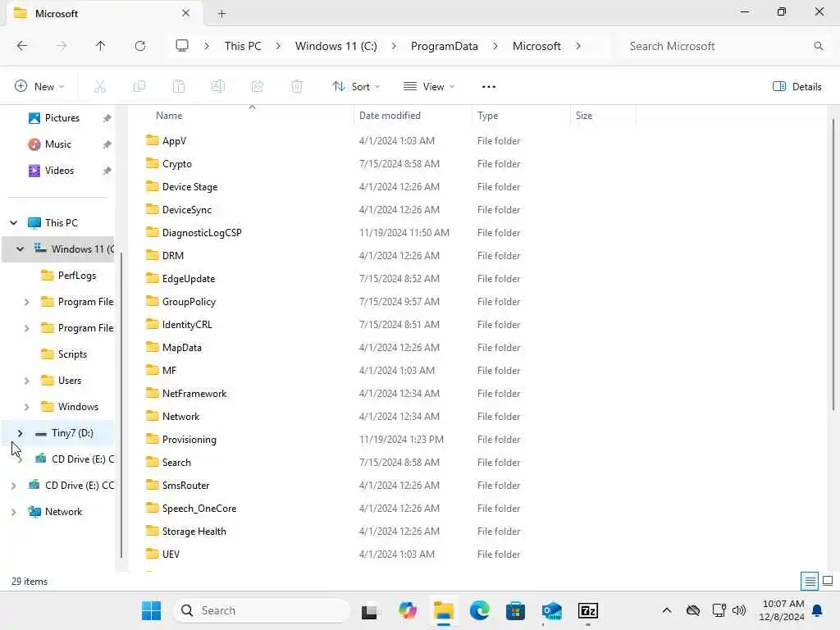Click the taskbar Search box
Viewport: 840px width, 630px height.
point(262,610)
